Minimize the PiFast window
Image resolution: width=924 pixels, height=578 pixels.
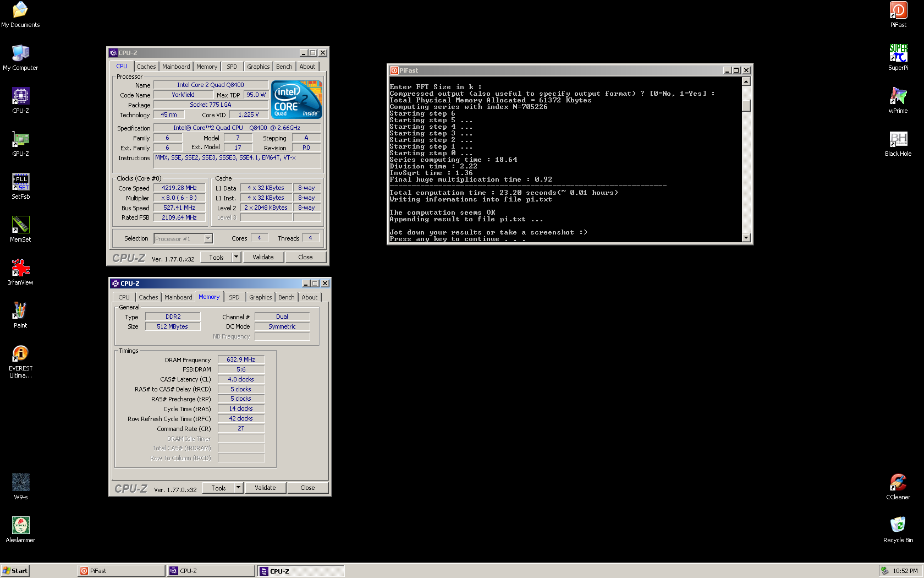click(x=727, y=70)
